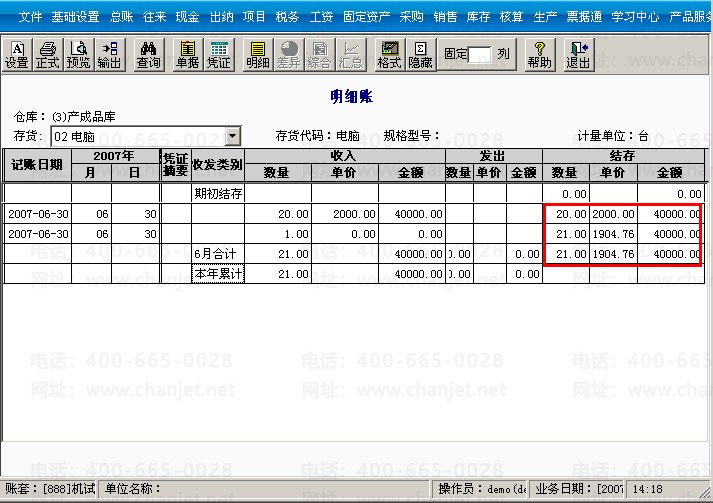The height and width of the screenshot is (503, 713).
Task: Click the 业务日期 status bar entry
Action: [578, 489]
